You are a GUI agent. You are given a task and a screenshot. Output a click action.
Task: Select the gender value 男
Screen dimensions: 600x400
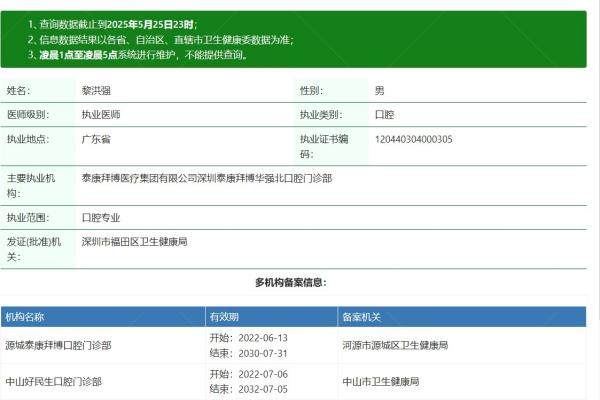[379, 91]
